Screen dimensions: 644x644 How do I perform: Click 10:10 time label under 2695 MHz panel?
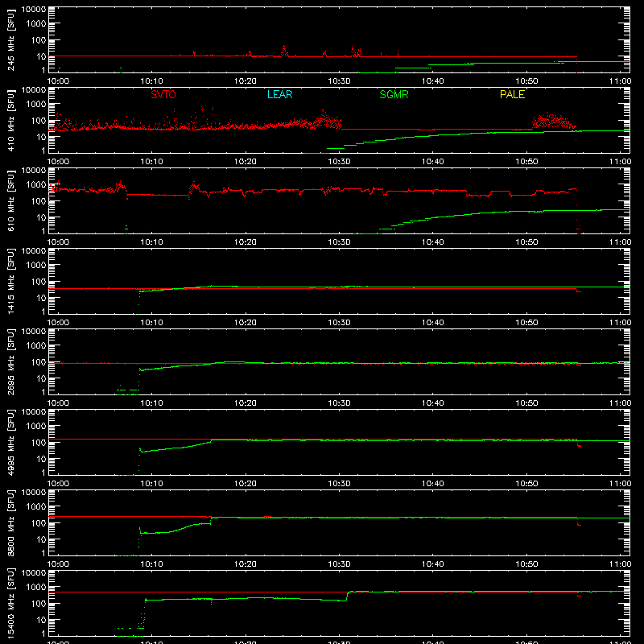tap(152, 403)
